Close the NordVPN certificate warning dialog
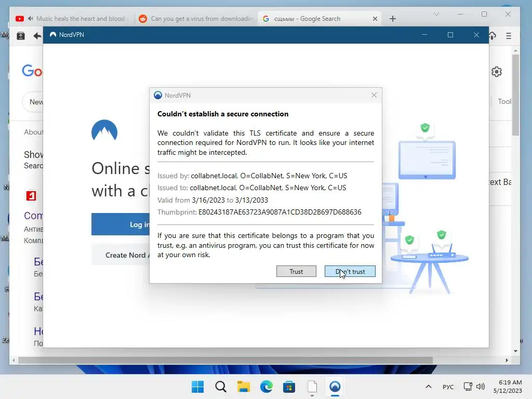 374,96
